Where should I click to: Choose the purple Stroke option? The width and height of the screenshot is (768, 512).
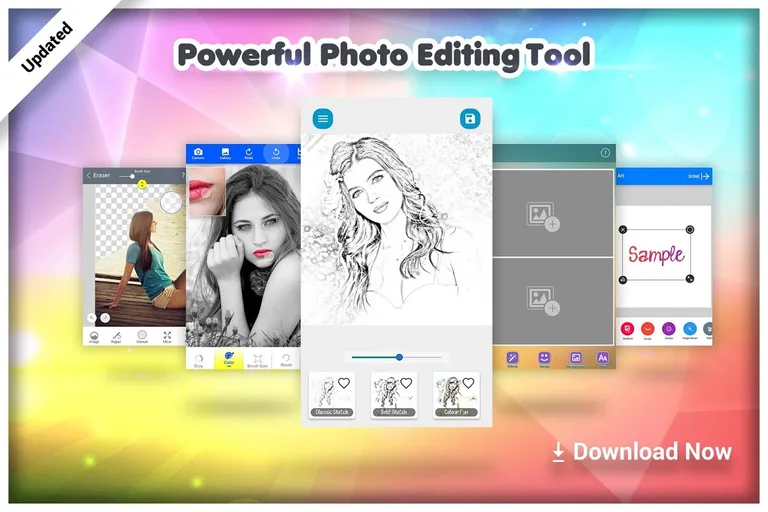click(x=669, y=330)
